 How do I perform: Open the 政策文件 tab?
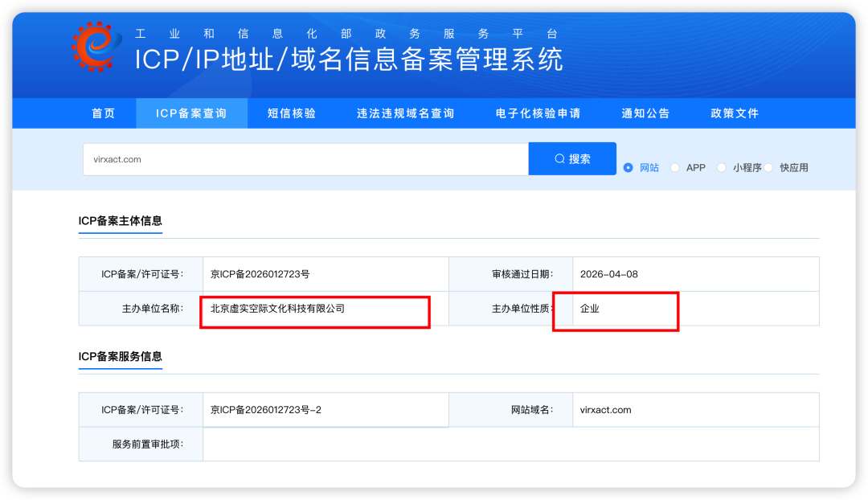point(735,113)
